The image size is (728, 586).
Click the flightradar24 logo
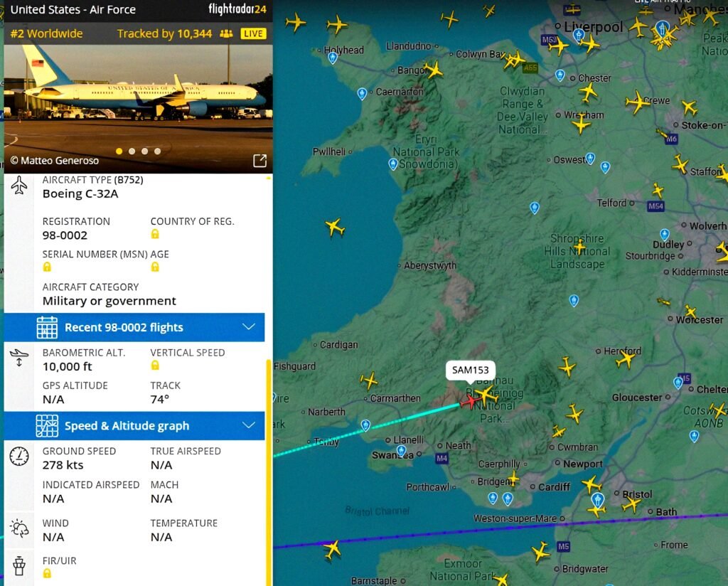237,10
